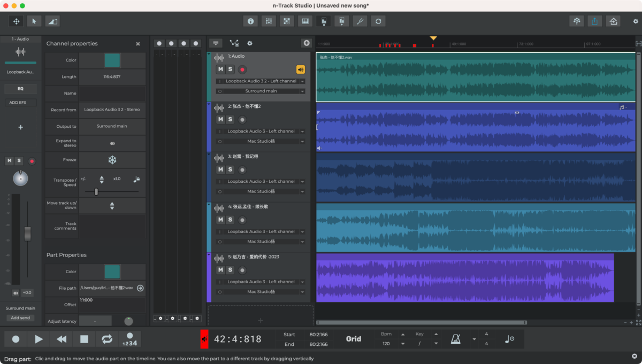Open track 5 Mac Studio output dropdown
The image size is (642, 364).
point(261,292)
